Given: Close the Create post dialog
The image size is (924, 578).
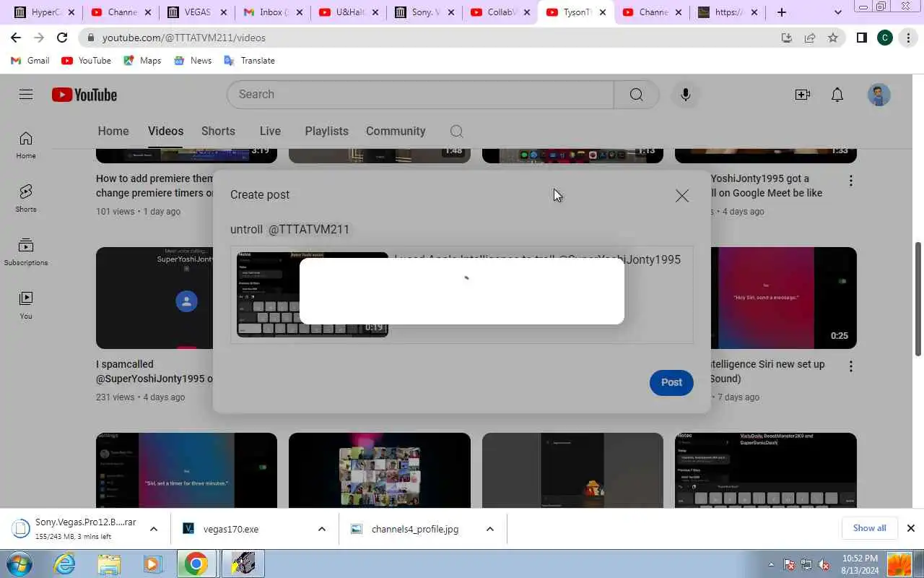Looking at the screenshot, I should (x=682, y=196).
